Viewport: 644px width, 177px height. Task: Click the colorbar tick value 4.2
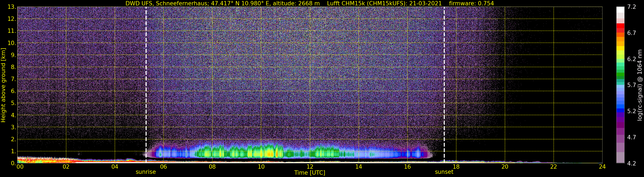(x=632, y=163)
